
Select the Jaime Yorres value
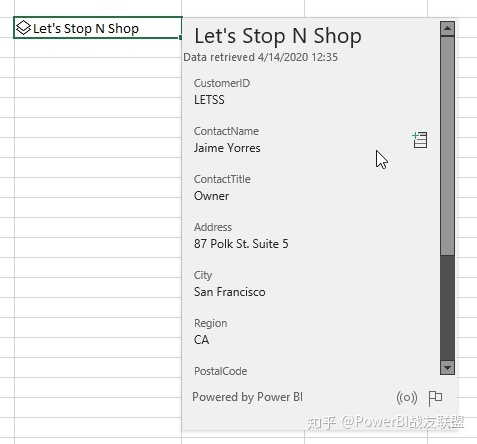tap(227, 148)
